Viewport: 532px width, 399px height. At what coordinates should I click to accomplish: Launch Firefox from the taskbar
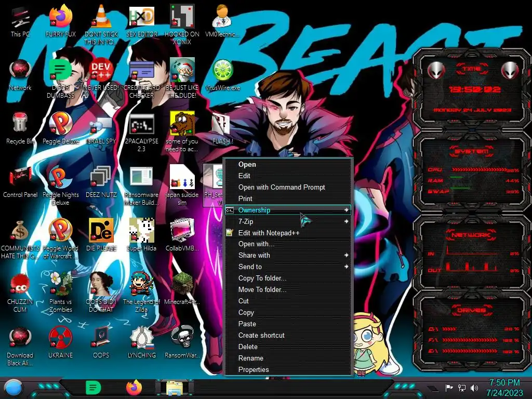coord(134,388)
